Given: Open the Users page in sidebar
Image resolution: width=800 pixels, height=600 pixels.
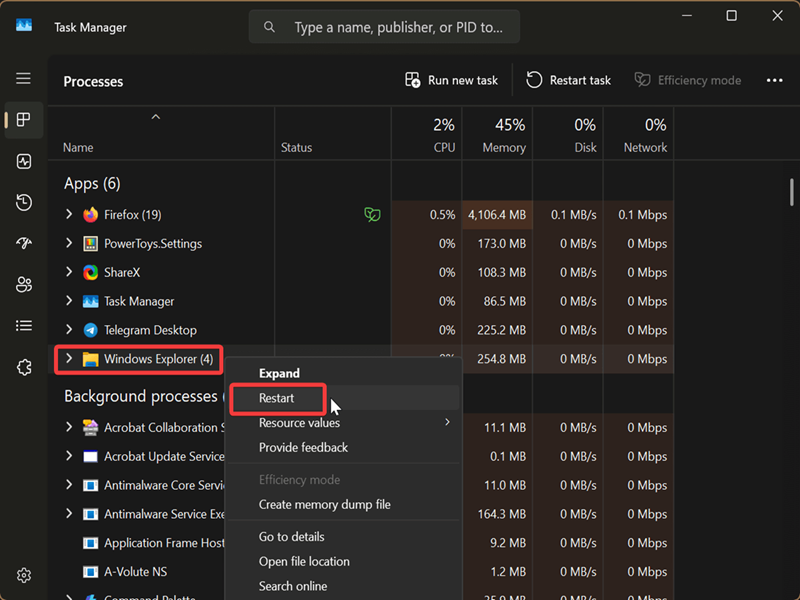Looking at the screenshot, I should pos(24,285).
